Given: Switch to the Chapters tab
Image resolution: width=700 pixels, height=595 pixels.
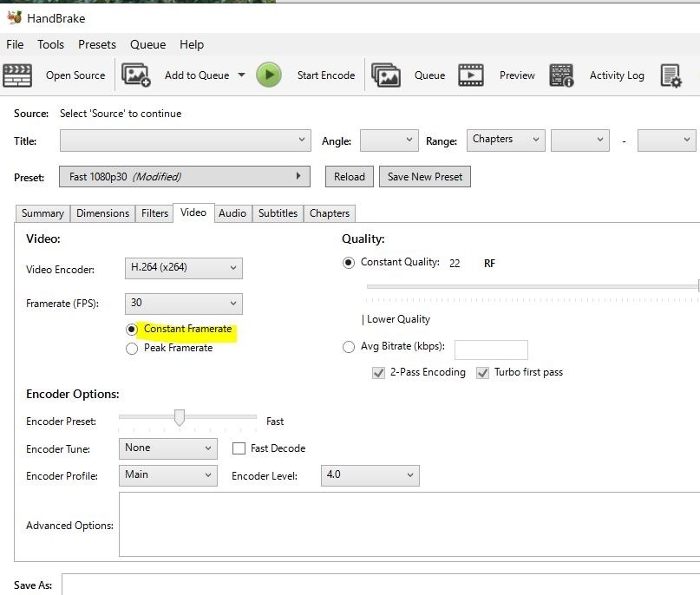Looking at the screenshot, I should [x=330, y=213].
